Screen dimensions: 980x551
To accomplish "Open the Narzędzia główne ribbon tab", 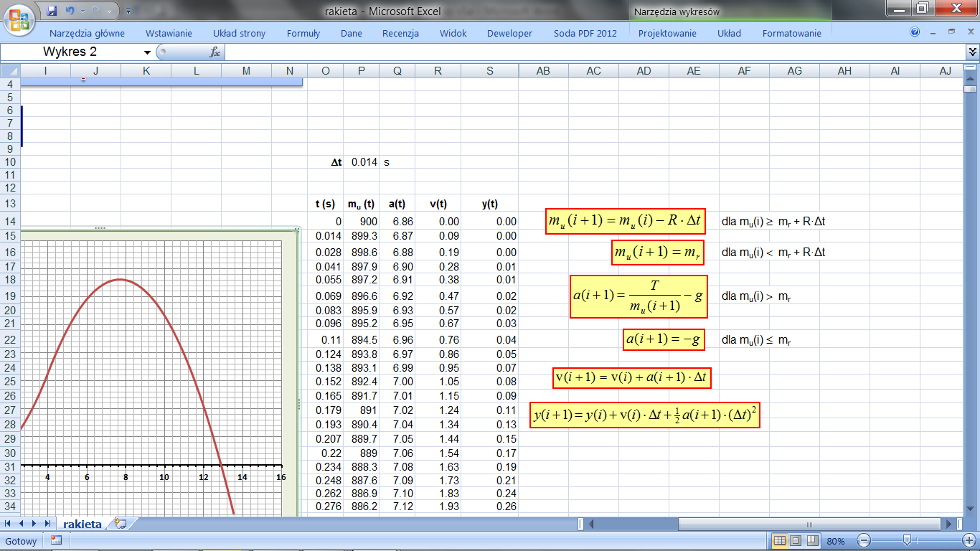I will coord(87,33).
